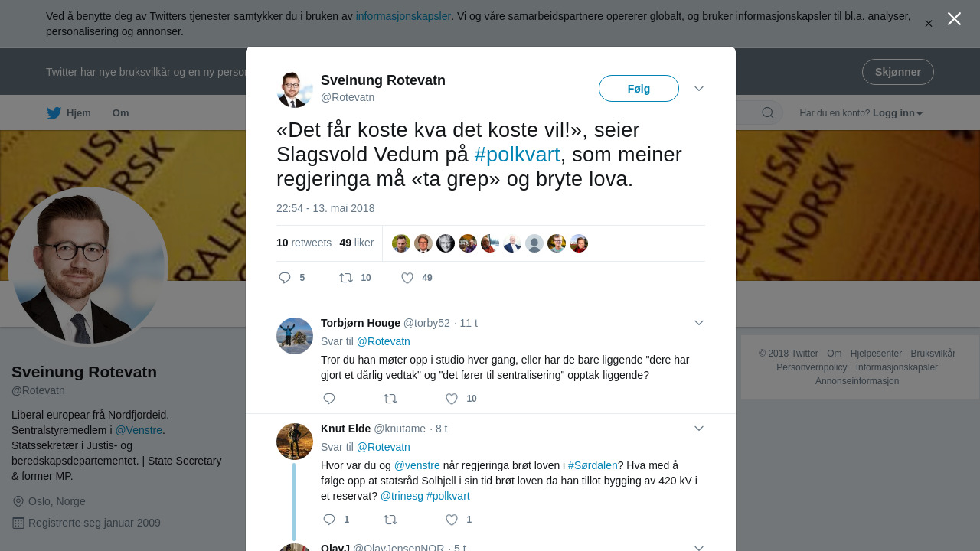
Task: Open the Om menu item
Action: click(x=120, y=113)
